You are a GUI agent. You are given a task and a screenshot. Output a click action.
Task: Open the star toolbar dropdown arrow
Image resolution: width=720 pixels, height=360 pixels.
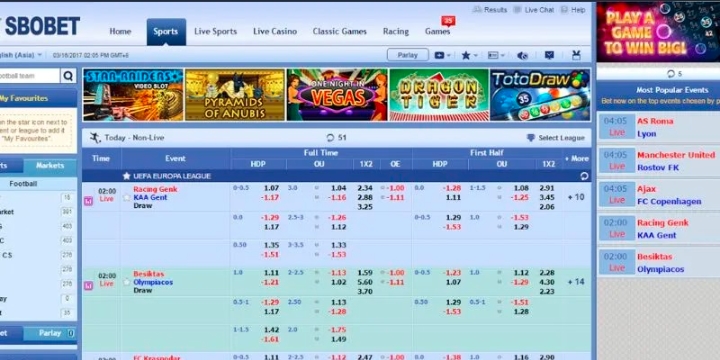pos(476,56)
